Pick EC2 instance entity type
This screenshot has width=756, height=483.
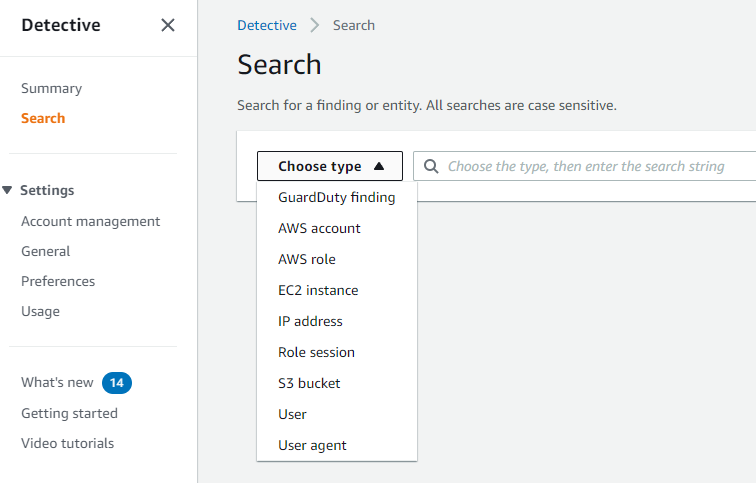[x=337, y=290]
